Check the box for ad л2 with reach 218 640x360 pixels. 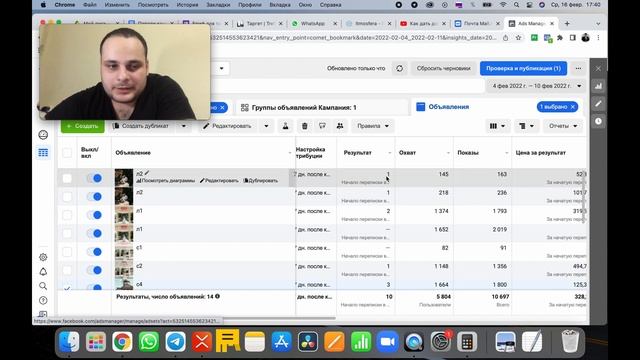tap(67, 197)
